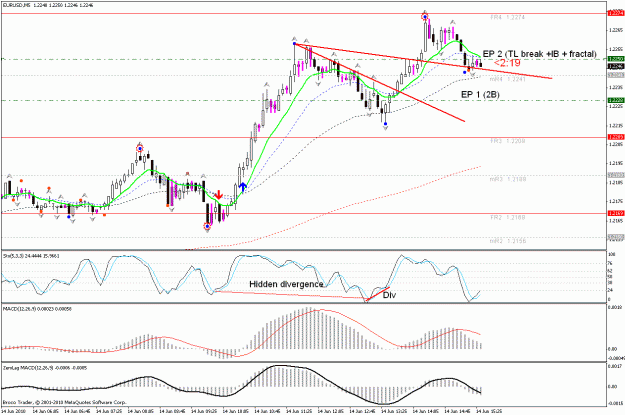Click the mR3 1.2188 level label
This screenshot has width=625, height=415.
pyautogui.click(x=508, y=179)
